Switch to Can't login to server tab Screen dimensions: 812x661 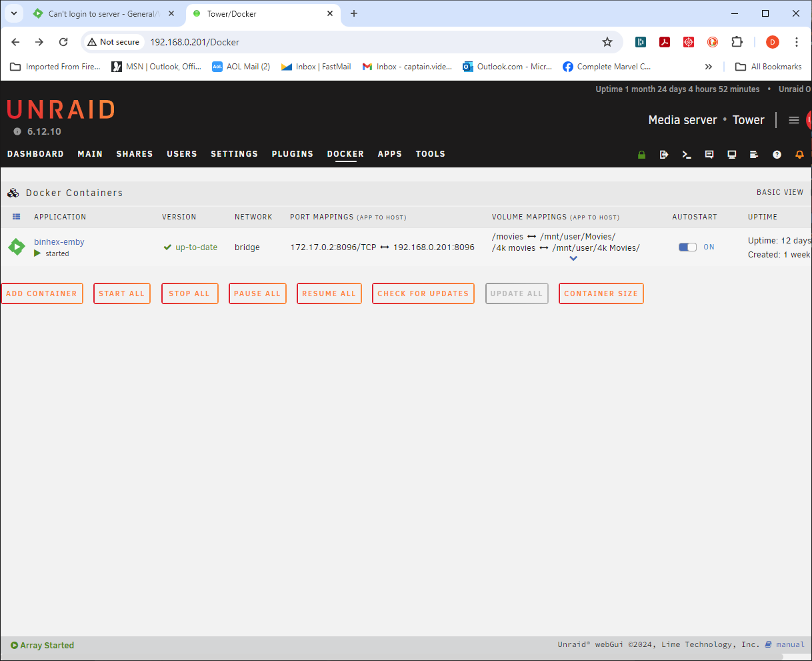click(x=103, y=13)
